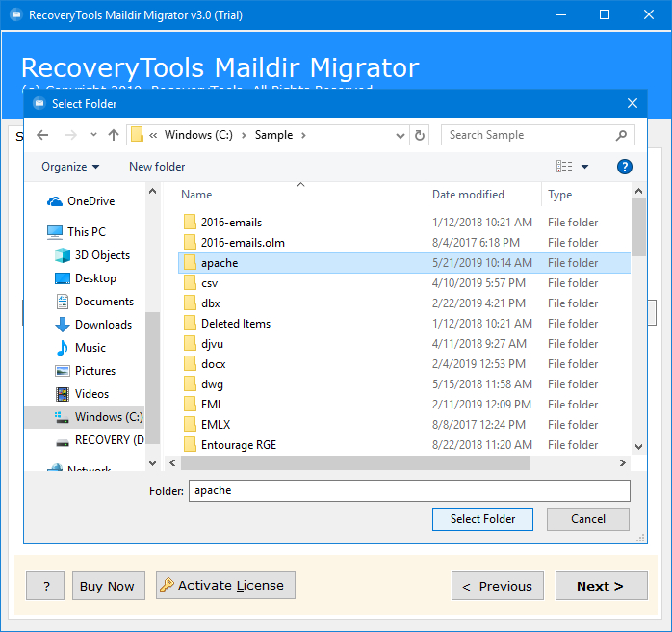
Task: Open the ? help button in Migrator window
Action: point(45,586)
